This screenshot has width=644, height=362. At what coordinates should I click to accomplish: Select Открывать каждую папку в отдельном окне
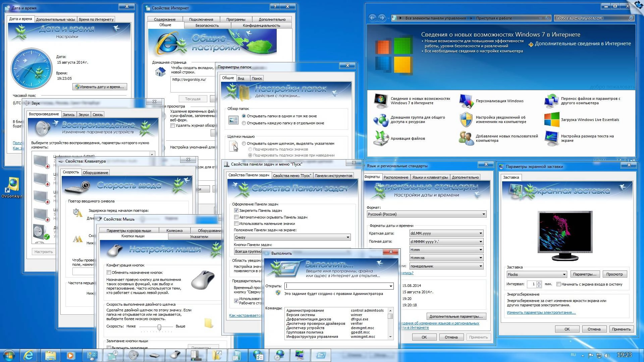click(x=244, y=123)
